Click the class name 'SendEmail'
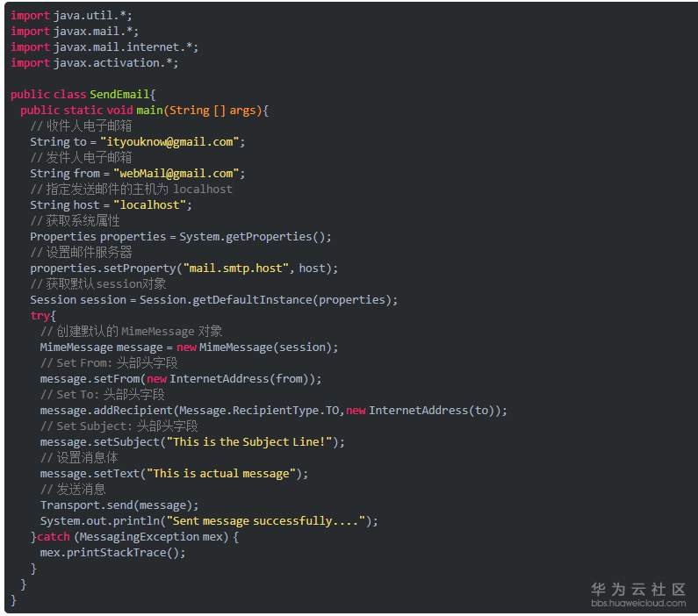Image resolution: width=698 pixels, height=616 pixels. click(119, 94)
